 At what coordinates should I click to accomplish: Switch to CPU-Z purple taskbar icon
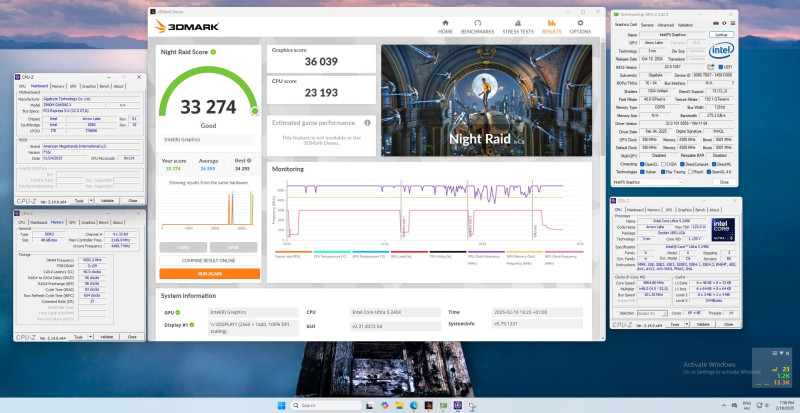pyautogui.click(x=458, y=405)
